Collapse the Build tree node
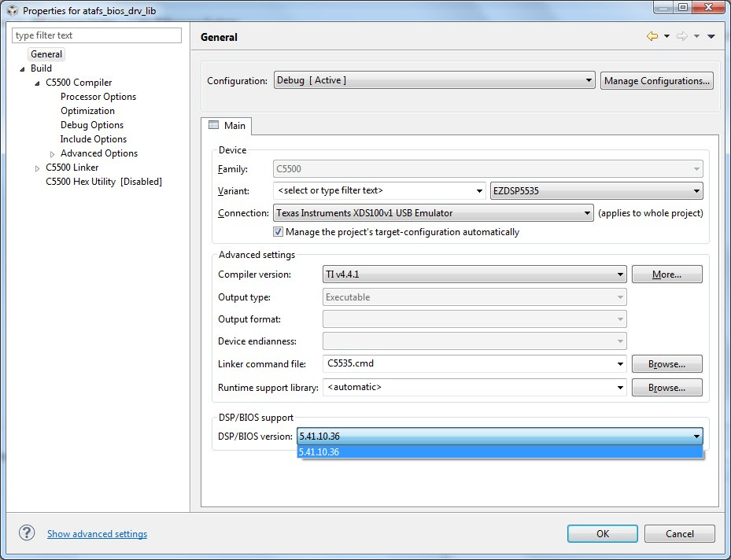 (x=22, y=69)
